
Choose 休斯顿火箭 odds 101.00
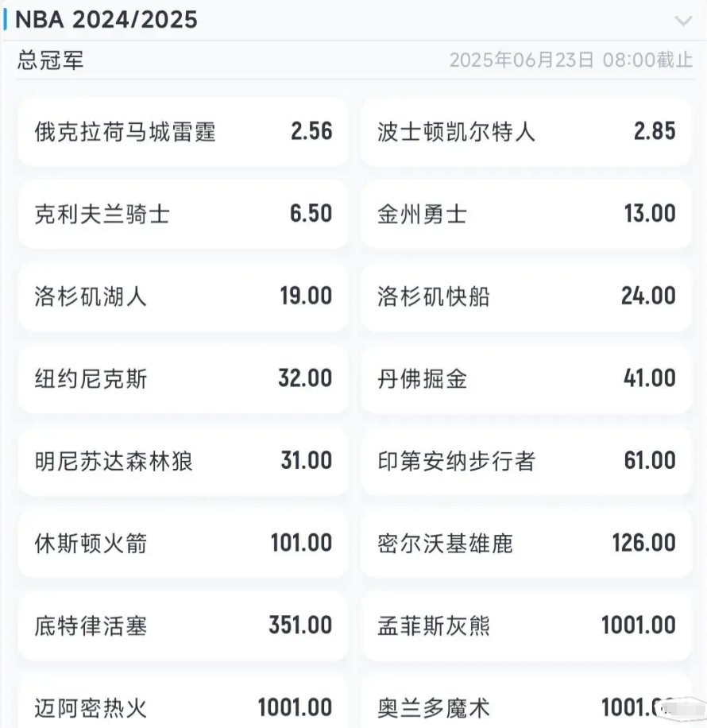(184, 543)
